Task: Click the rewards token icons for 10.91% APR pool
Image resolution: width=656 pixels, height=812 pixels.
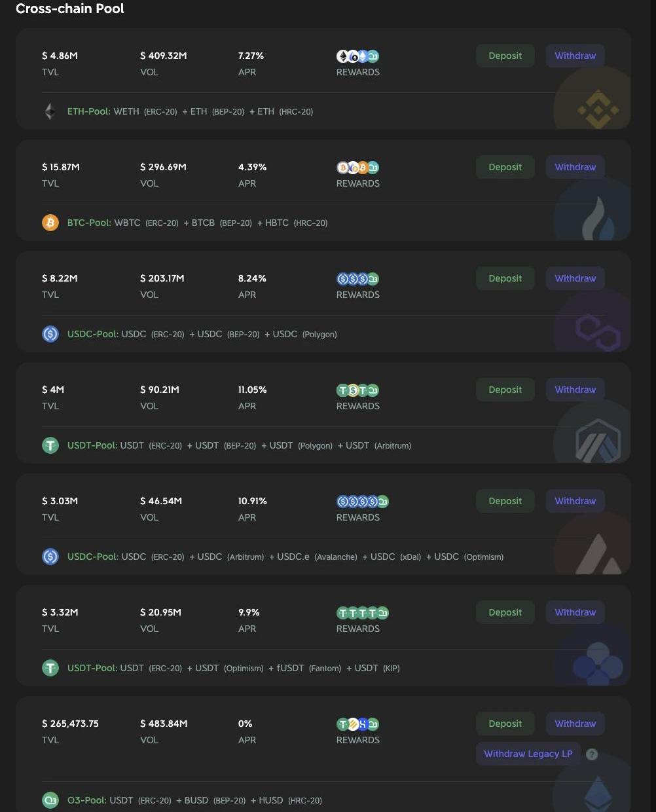Action: (363, 502)
